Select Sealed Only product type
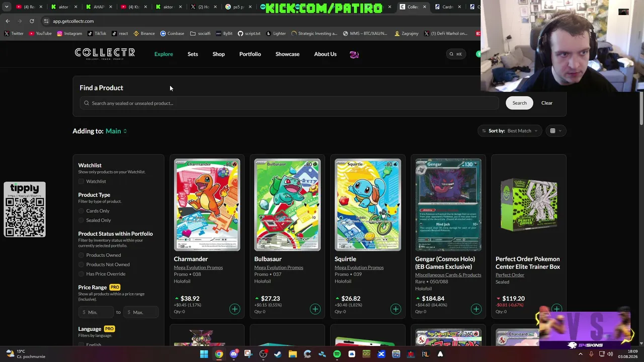Viewport: 644px width, 362px height. pyautogui.click(x=82, y=220)
